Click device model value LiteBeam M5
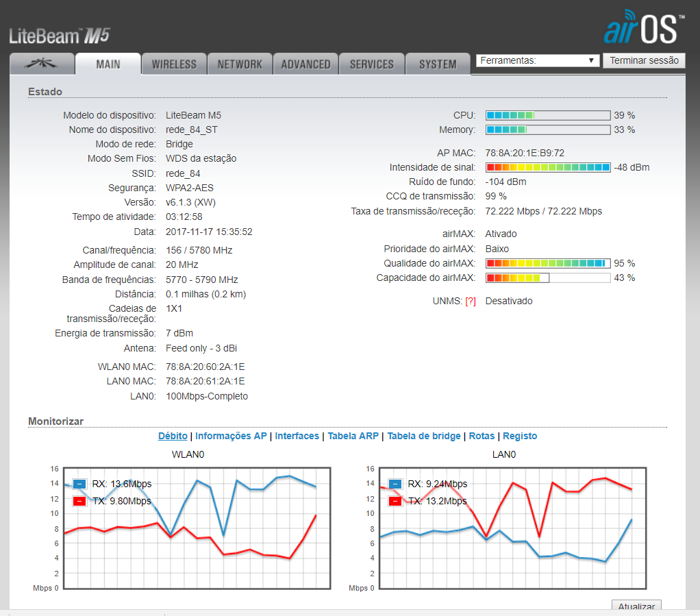700x616 pixels. [x=193, y=115]
